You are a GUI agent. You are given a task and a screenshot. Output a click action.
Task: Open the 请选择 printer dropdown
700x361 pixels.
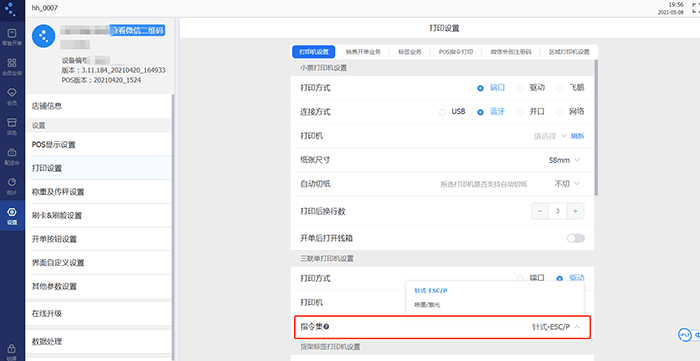pyautogui.click(x=550, y=136)
